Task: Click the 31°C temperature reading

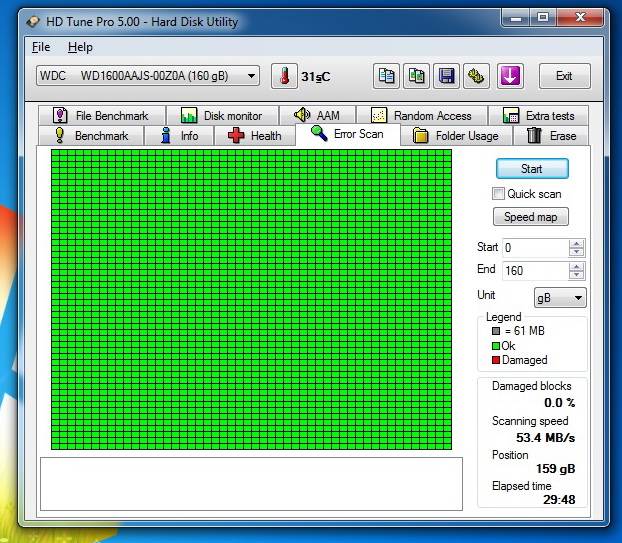Action: [316, 77]
